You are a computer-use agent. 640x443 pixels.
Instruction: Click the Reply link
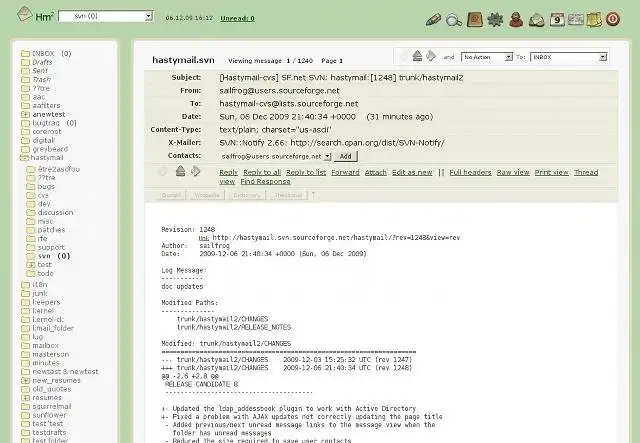(x=229, y=172)
